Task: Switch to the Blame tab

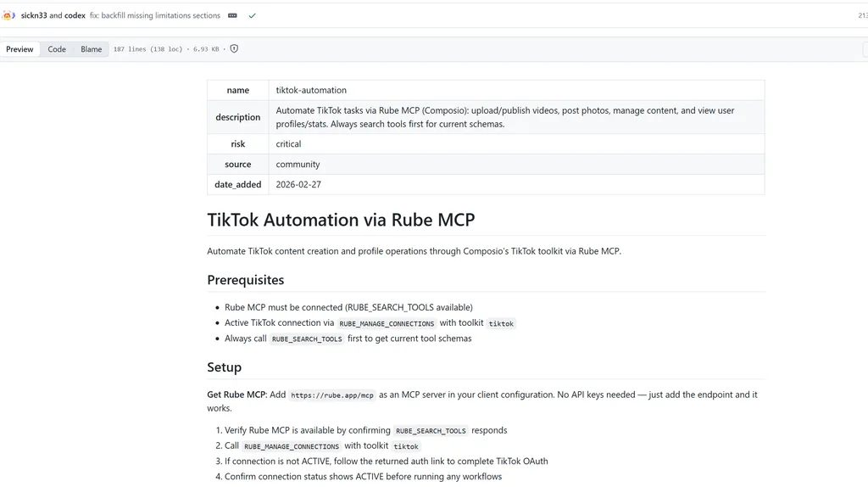Action: click(x=92, y=48)
